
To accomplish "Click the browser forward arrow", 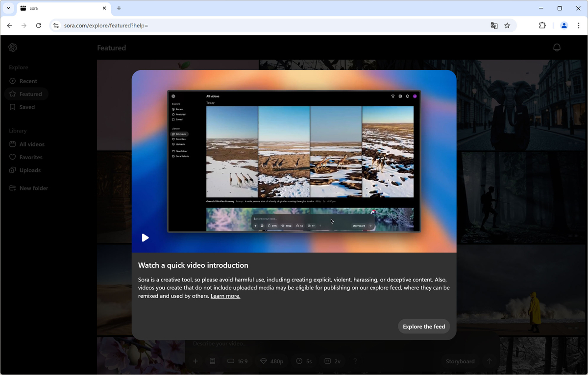I will [x=24, y=25].
